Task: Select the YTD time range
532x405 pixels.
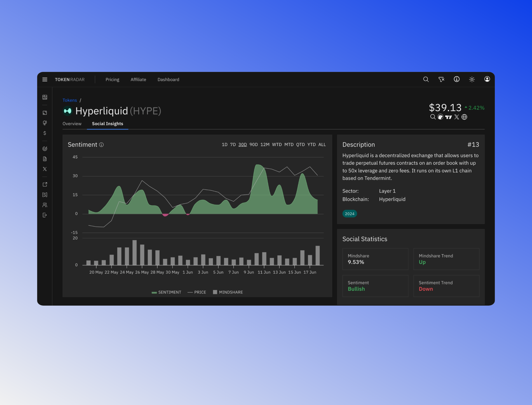Action: tap(311, 145)
